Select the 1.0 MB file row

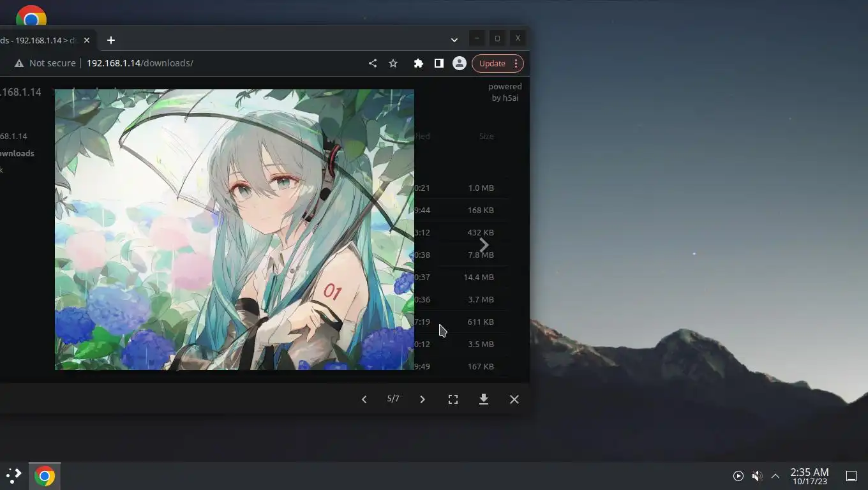[x=461, y=188]
